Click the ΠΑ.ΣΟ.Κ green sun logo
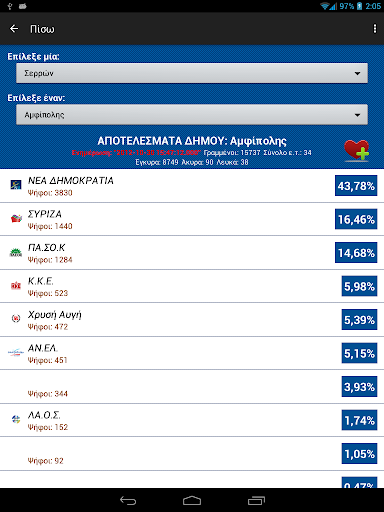Screen dimensions: 384x512 tap(16, 252)
